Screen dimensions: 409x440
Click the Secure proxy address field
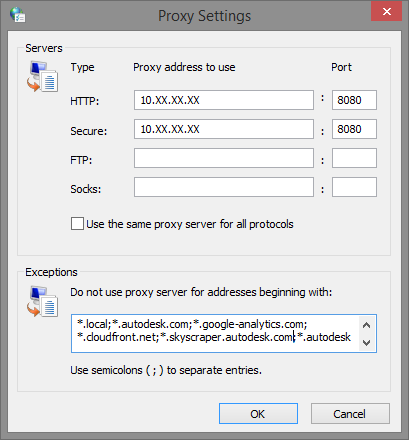tap(224, 129)
